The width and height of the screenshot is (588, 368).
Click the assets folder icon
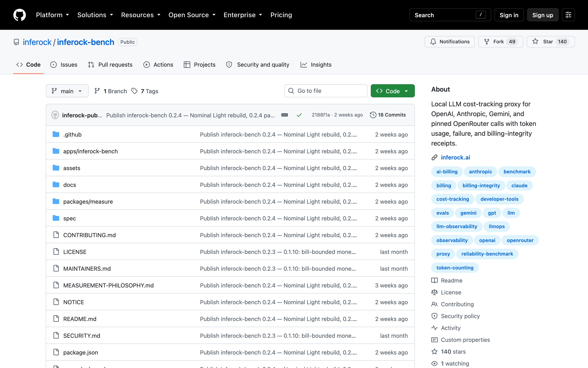pos(56,168)
